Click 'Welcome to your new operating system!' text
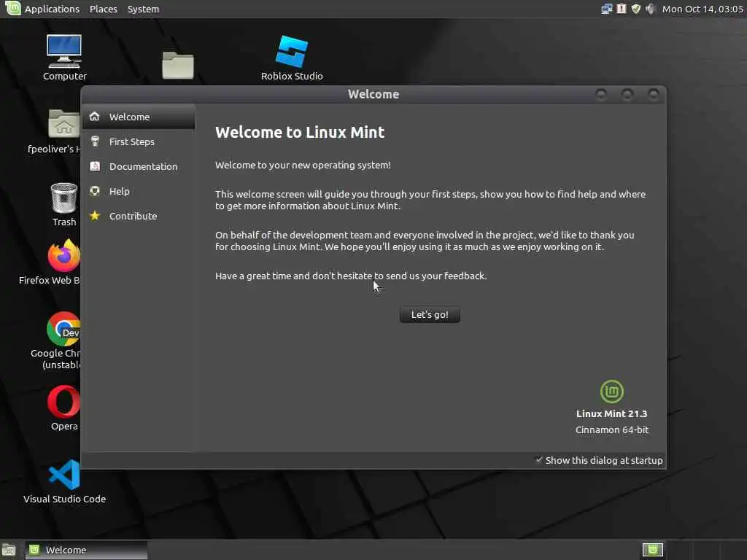This screenshot has height=560, width=747. click(x=303, y=166)
